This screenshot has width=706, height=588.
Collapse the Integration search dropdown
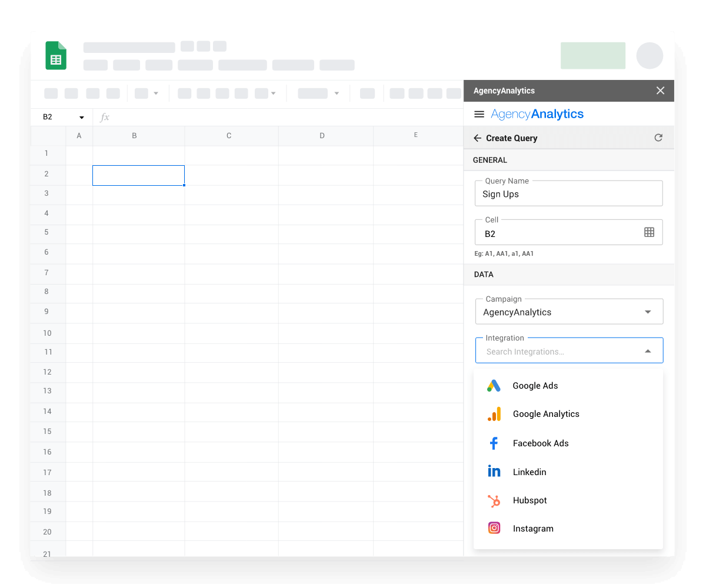[648, 350]
